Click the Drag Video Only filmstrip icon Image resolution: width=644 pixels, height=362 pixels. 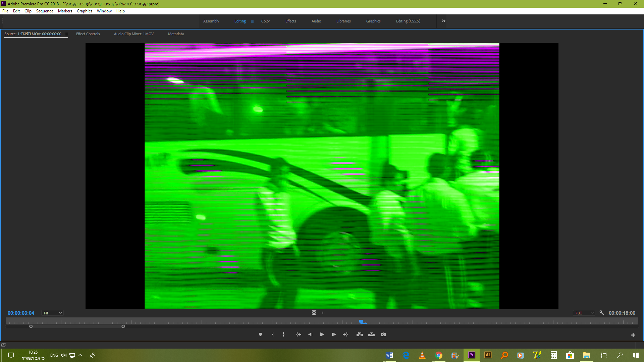pyautogui.click(x=314, y=313)
